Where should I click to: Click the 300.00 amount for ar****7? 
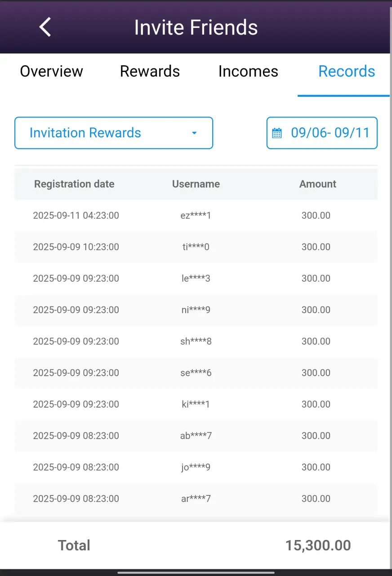coord(316,499)
